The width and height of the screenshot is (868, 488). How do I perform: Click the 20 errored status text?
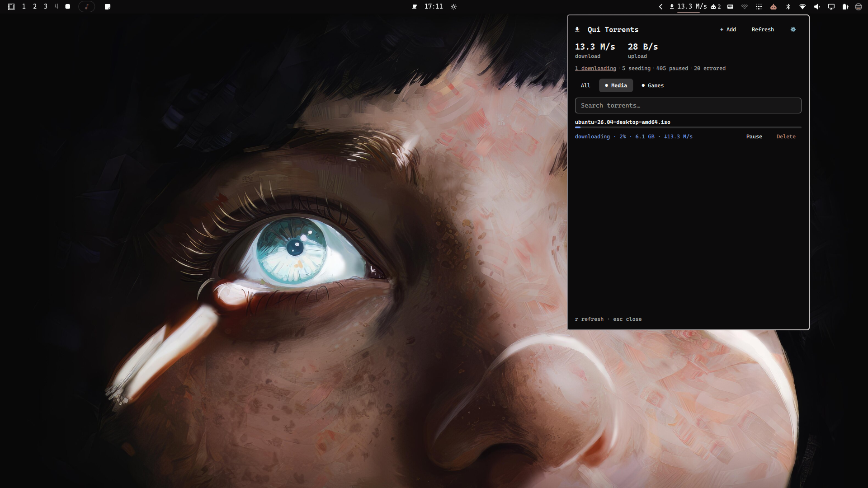click(x=710, y=68)
